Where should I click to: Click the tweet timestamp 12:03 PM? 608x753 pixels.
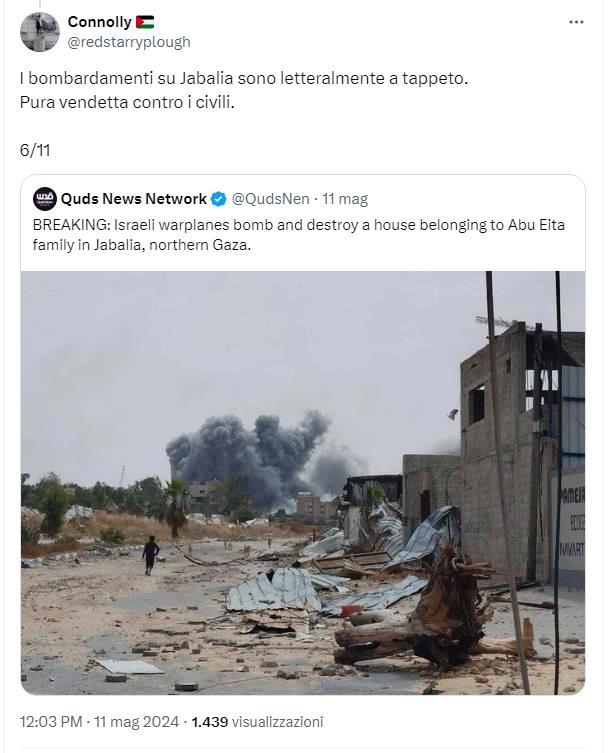[x=51, y=722]
